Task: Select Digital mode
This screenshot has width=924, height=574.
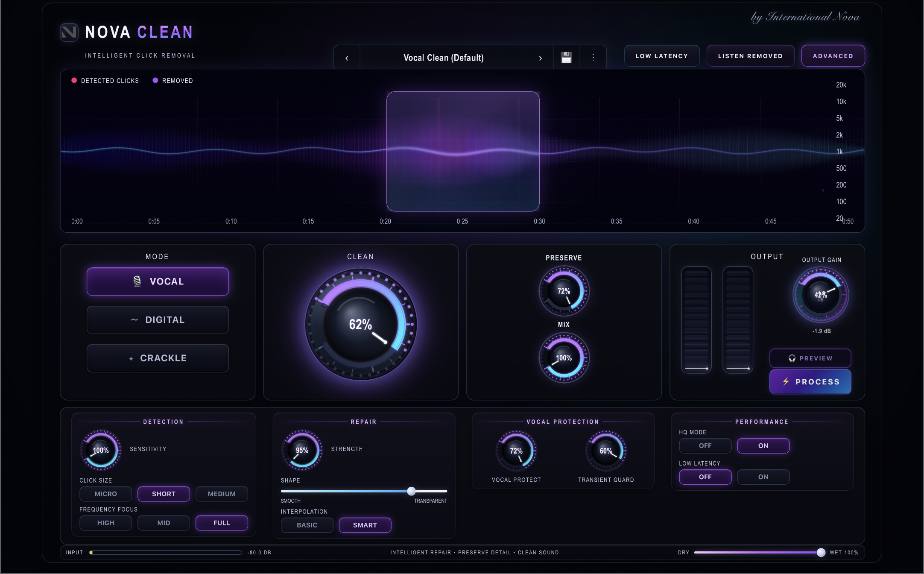Action: coord(158,320)
